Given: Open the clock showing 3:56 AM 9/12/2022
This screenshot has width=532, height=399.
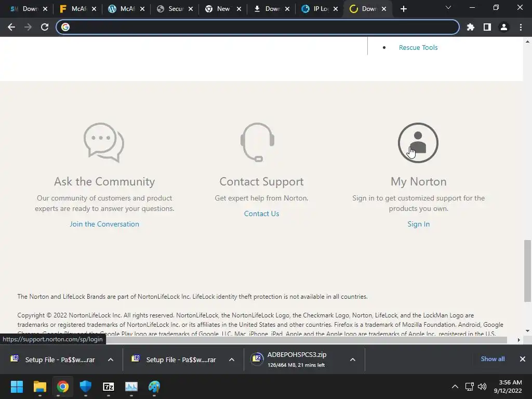Looking at the screenshot, I should tap(508, 387).
